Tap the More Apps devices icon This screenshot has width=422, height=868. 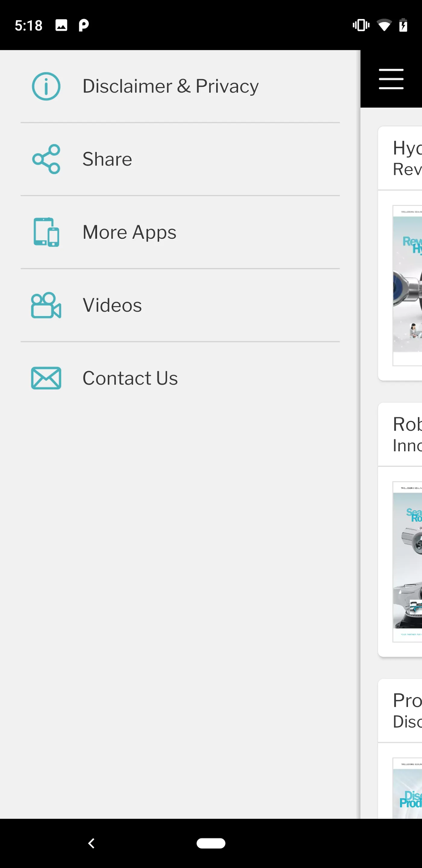point(46,232)
